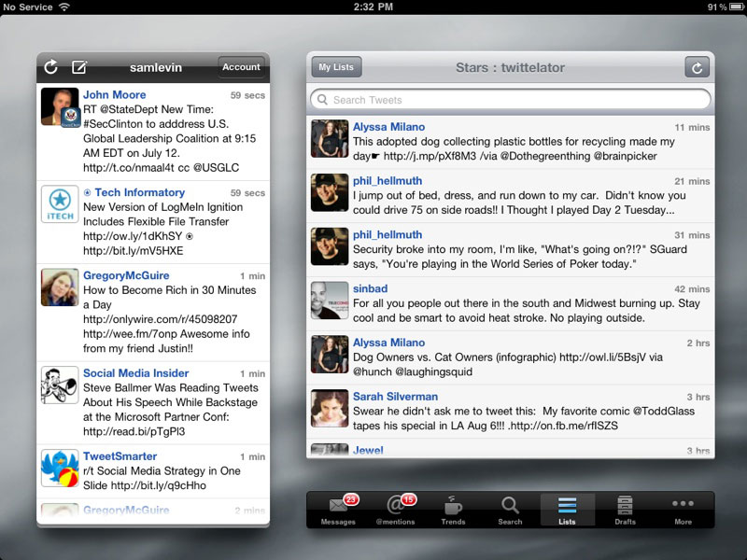Open the John Moore username link
Viewport: 747px width, 560px height.
point(114,95)
